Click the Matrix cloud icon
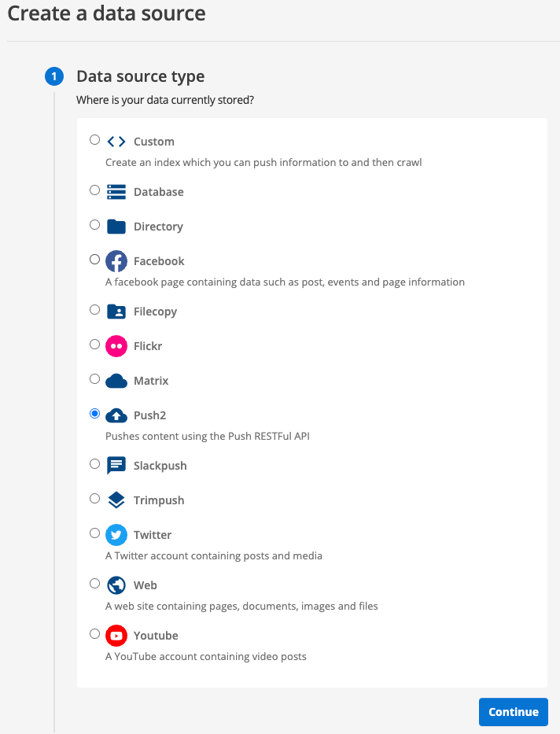 click(115, 380)
